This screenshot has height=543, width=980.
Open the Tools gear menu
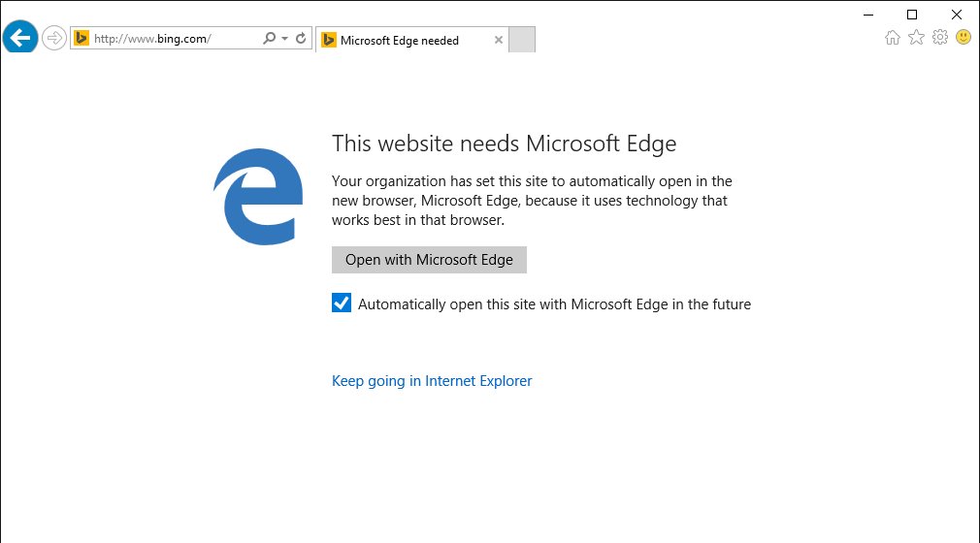(939, 38)
